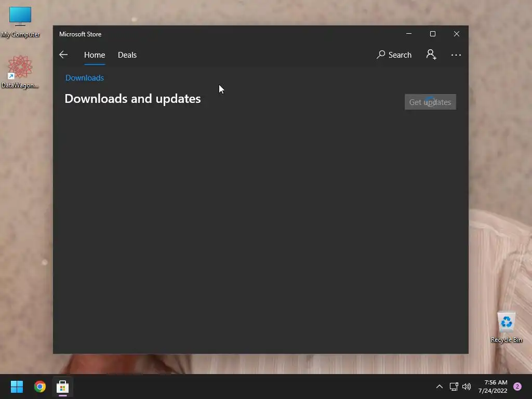Select the Recycle Bin desktop icon
Screen dimensions: 532x399
coord(506,327)
